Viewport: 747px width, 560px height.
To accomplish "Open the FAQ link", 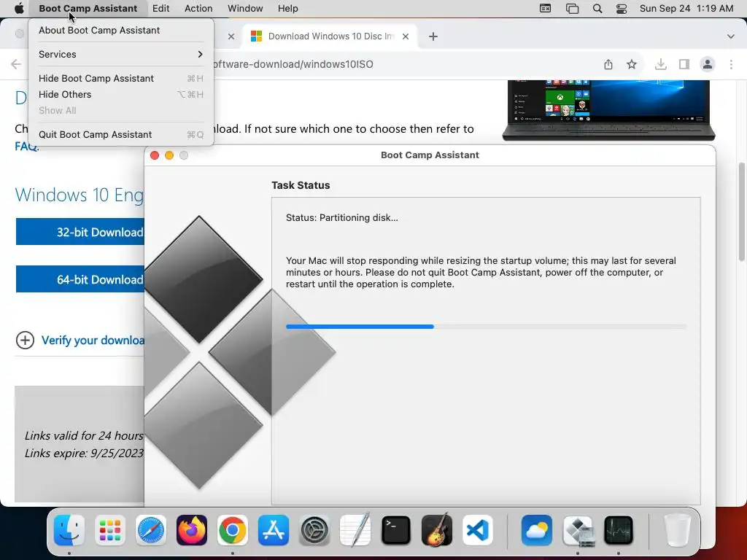I will coord(26,146).
